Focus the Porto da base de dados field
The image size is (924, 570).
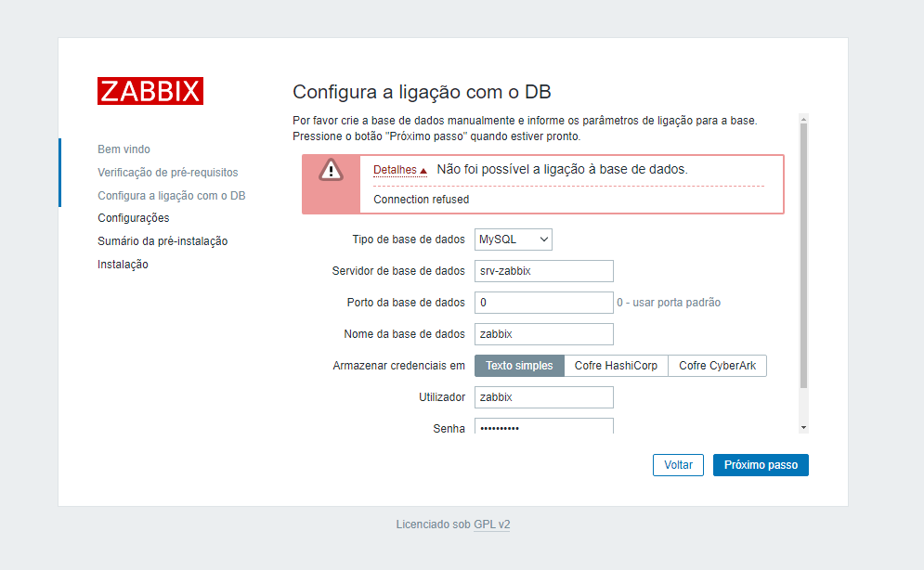(544, 303)
